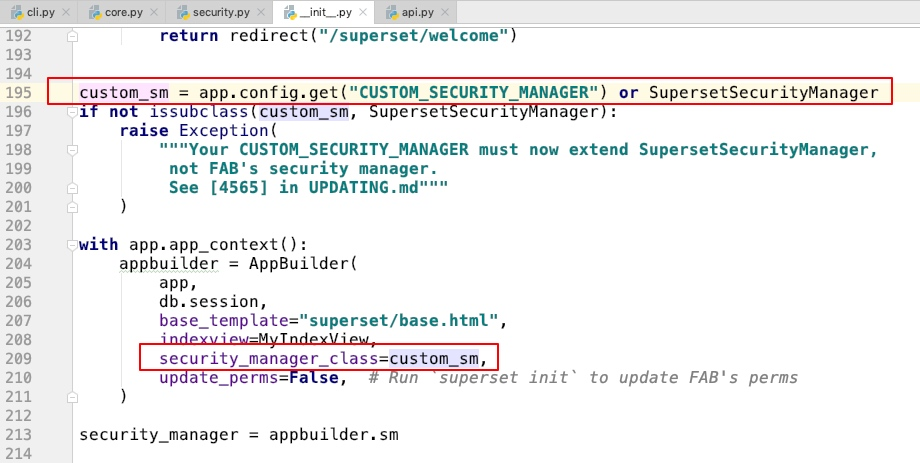The width and height of the screenshot is (920, 463).
Task: Click appbuilder variable on line 204
Action: coord(168,264)
